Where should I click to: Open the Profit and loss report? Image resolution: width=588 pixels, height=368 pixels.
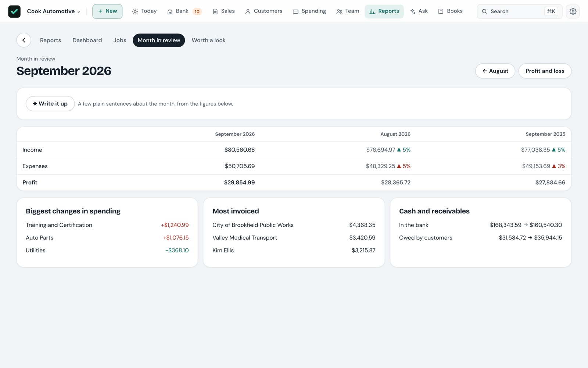click(x=545, y=71)
